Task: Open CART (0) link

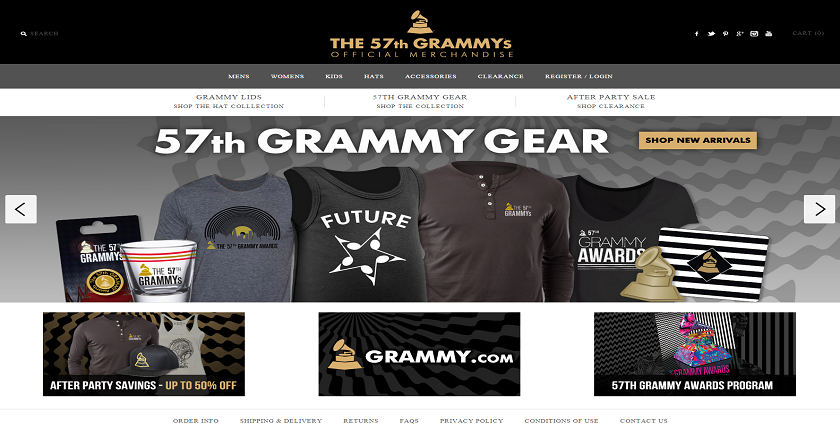Action: (x=808, y=33)
